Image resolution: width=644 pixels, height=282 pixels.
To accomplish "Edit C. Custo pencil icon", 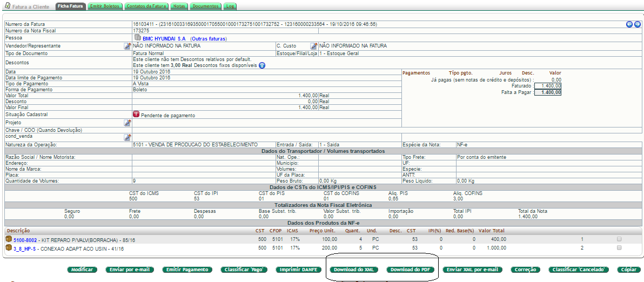I will (x=314, y=46).
